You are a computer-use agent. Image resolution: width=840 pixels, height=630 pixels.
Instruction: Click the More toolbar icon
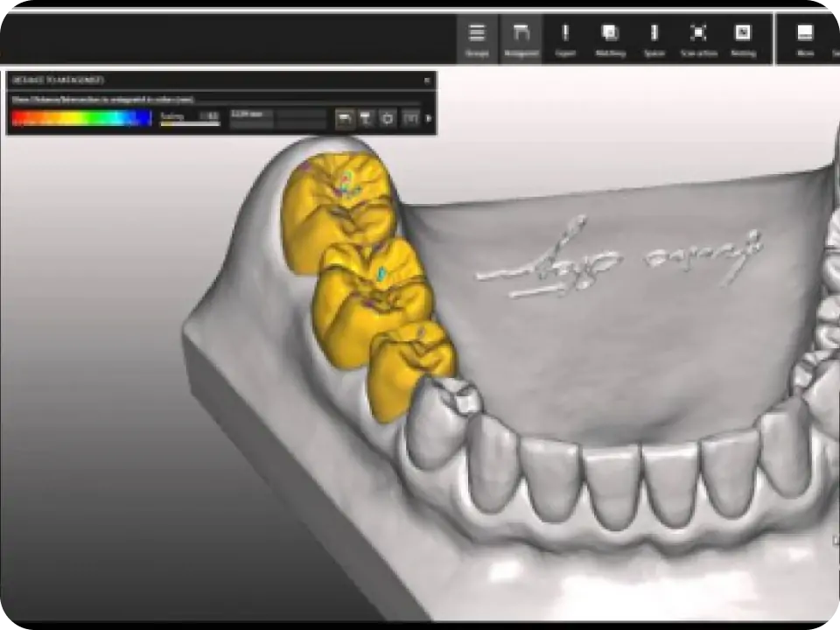click(805, 39)
